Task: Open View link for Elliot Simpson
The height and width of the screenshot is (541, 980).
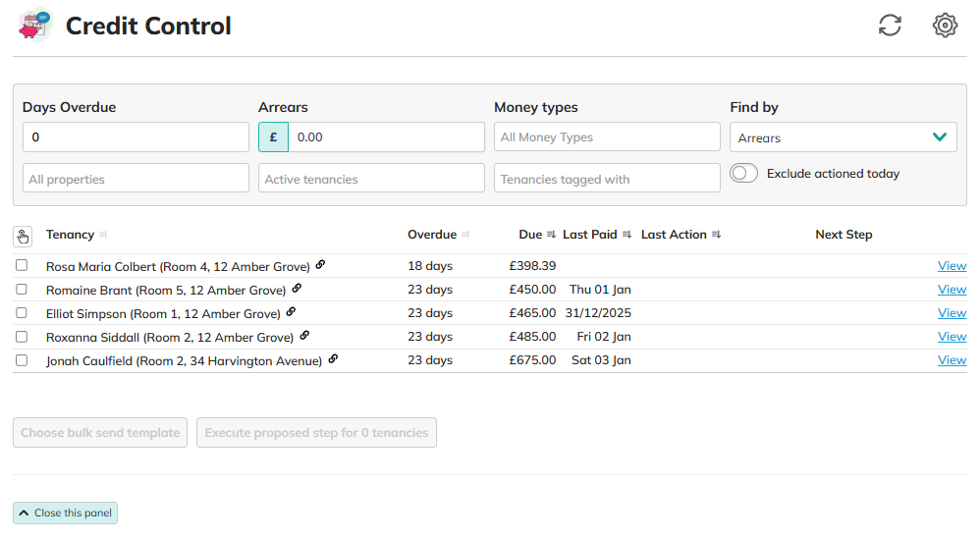Action: (952, 313)
